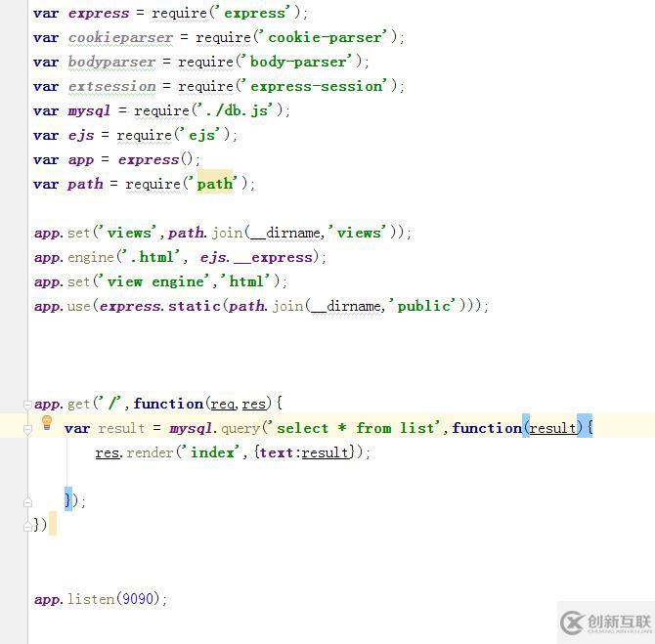
Task: Click the 'view engine' string
Action: (156, 281)
